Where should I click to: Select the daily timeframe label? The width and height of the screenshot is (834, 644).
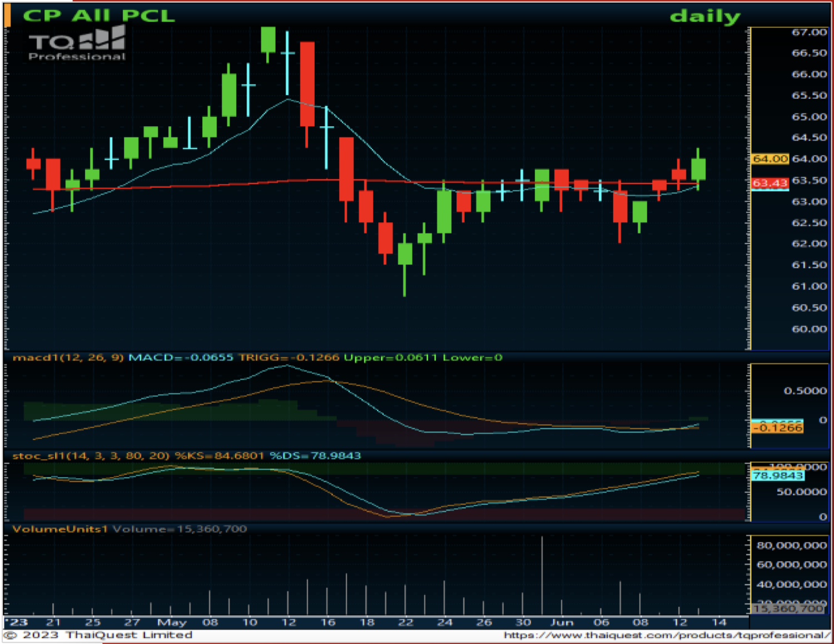[705, 16]
